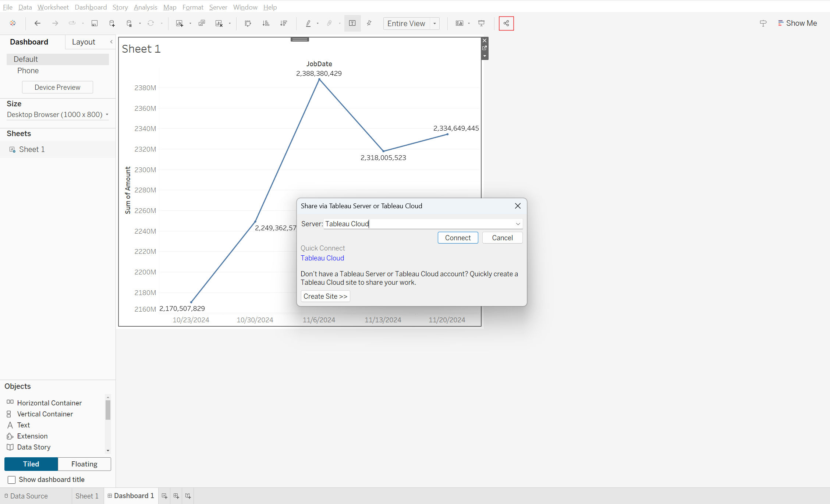Open the Entire View fit dropdown
This screenshot has height=504, width=830.
434,23
